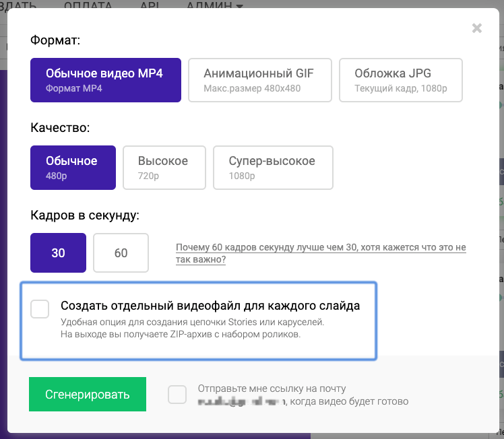
Task: Set quality to Обычное 480p
Action: tap(73, 168)
